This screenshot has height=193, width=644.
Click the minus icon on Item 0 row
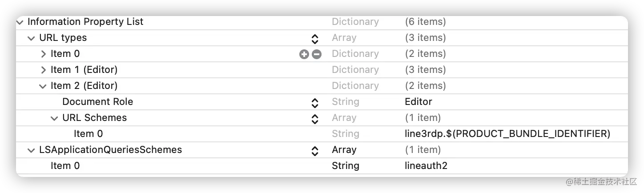coord(316,54)
